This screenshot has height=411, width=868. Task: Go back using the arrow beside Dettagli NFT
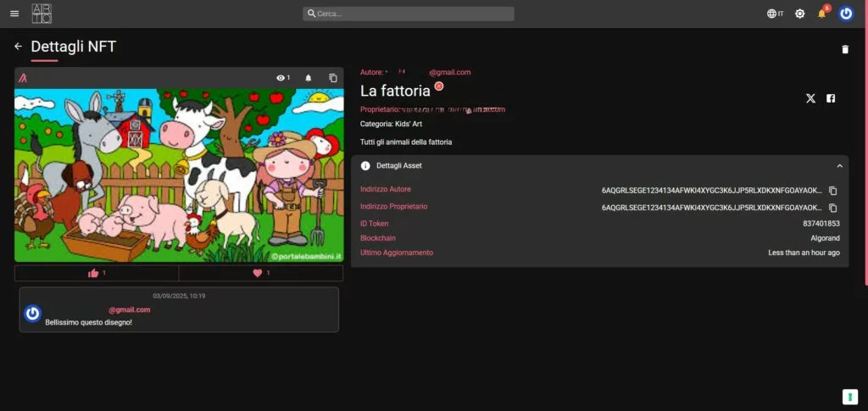pyautogui.click(x=18, y=47)
